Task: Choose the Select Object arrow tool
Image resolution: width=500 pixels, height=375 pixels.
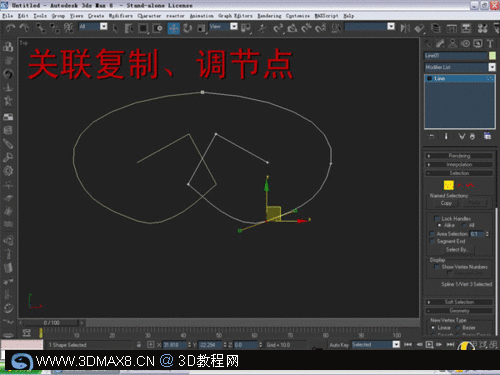Action: [115, 28]
